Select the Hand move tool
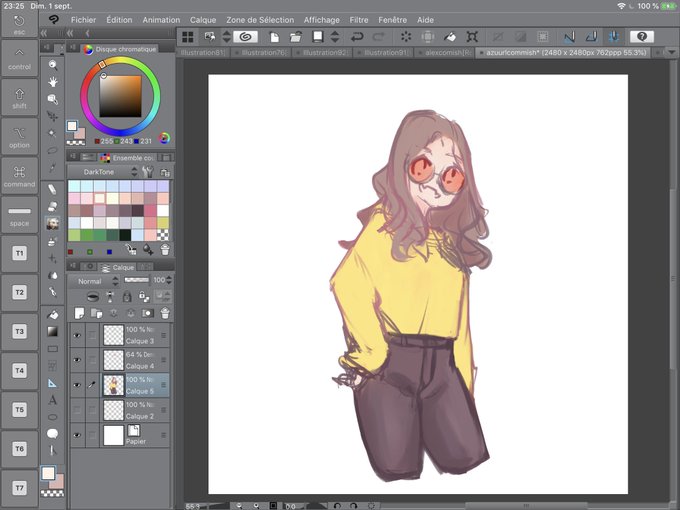Viewport: 680px width, 510px height. pos(52,82)
